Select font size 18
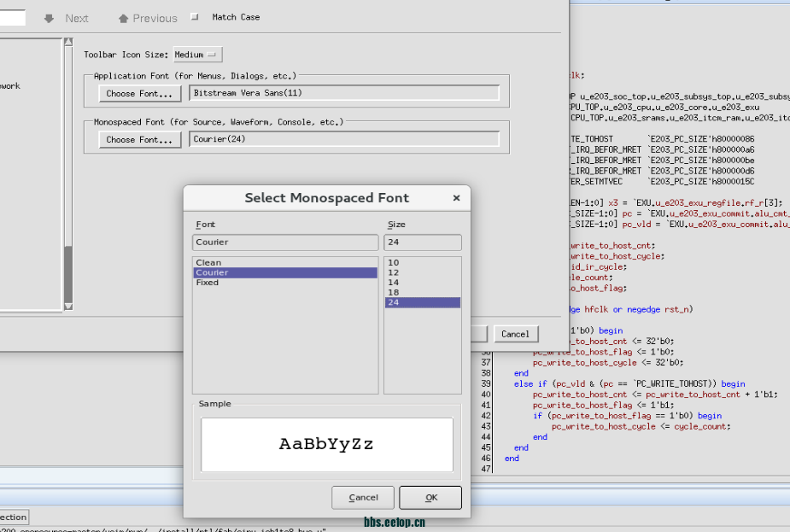The width and height of the screenshot is (790, 532). pyautogui.click(x=423, y=293)
